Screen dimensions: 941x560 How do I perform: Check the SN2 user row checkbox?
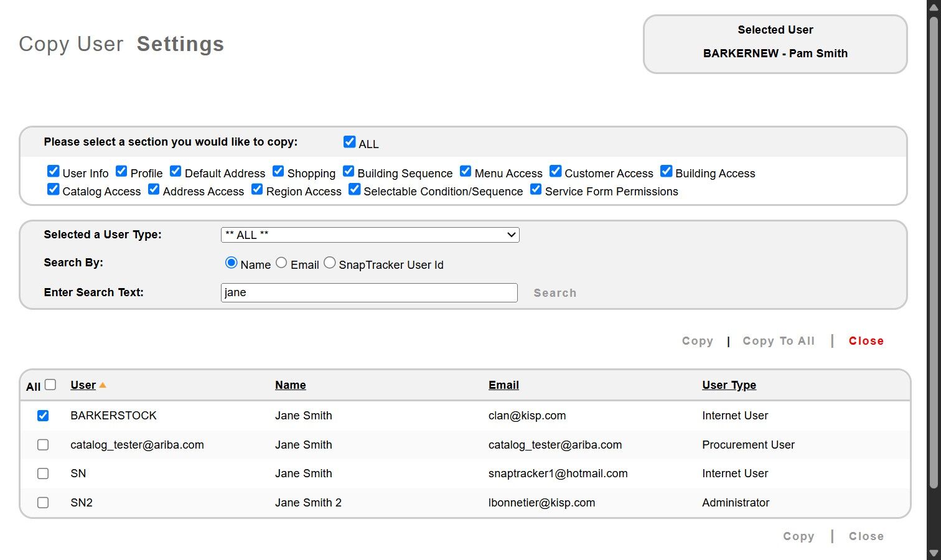point(43,503)
